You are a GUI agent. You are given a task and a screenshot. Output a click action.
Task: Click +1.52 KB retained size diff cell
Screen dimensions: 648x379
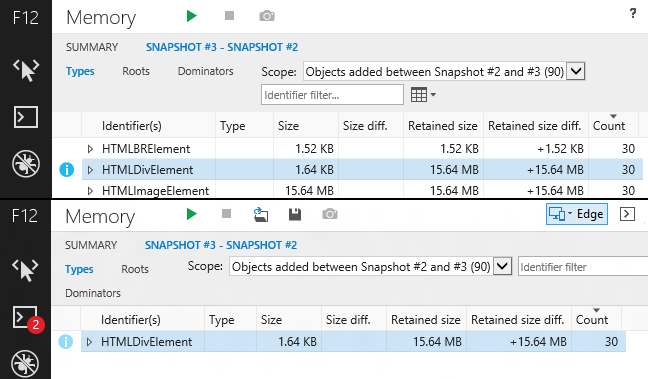pyautogui.click(x=560, y=149)
